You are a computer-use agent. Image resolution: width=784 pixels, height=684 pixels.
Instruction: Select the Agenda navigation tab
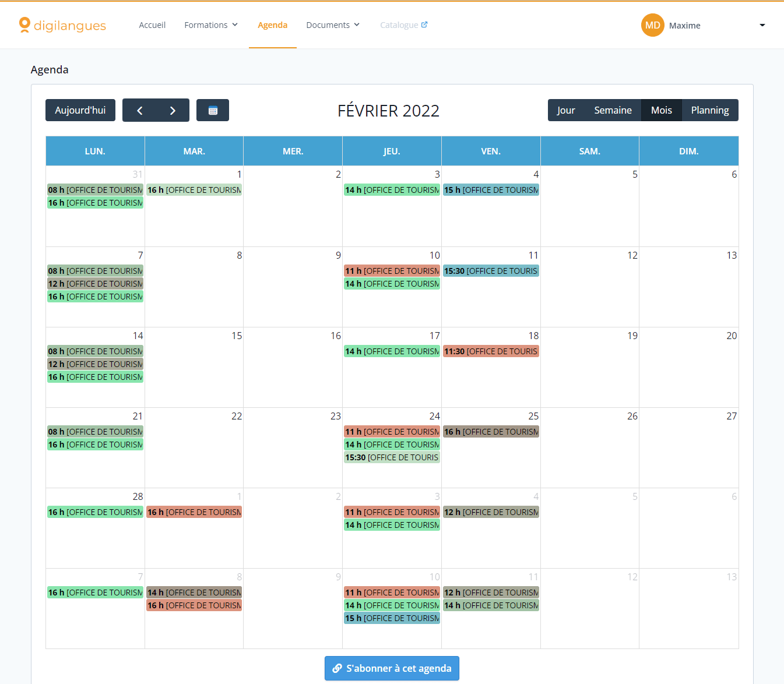coord(272,25)
